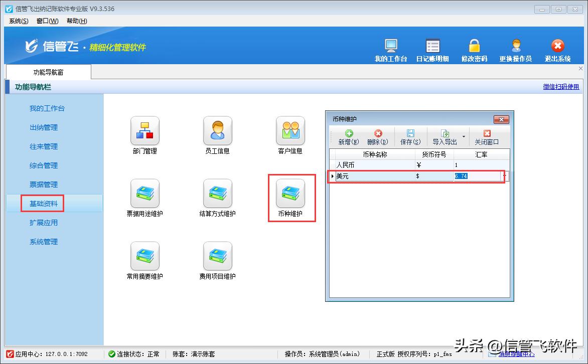
Task: Open 票据用途维护 icon
Action: pos(145,194)
